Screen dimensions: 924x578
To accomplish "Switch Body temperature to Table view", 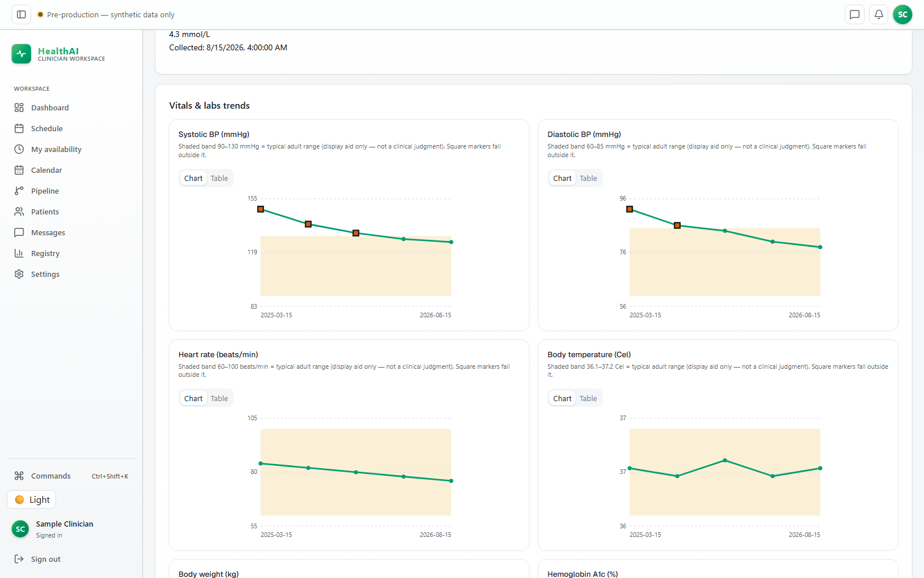I will 588,398.
